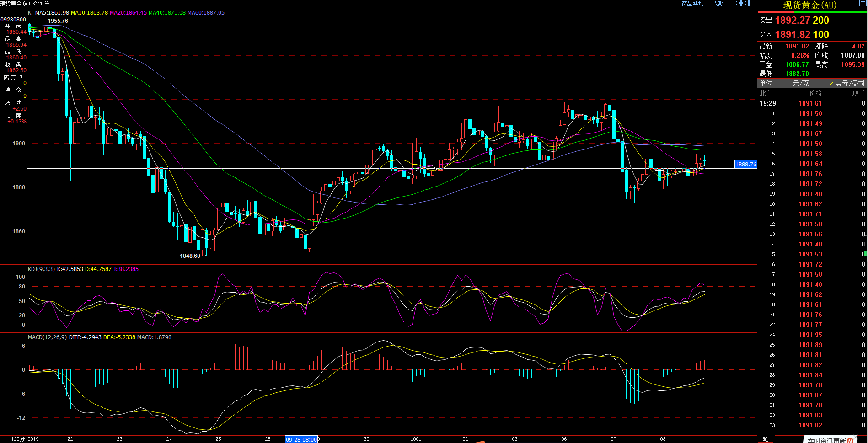
Task: Click the 09-28 08:00 timeline date marker
Action: [301, 439]
